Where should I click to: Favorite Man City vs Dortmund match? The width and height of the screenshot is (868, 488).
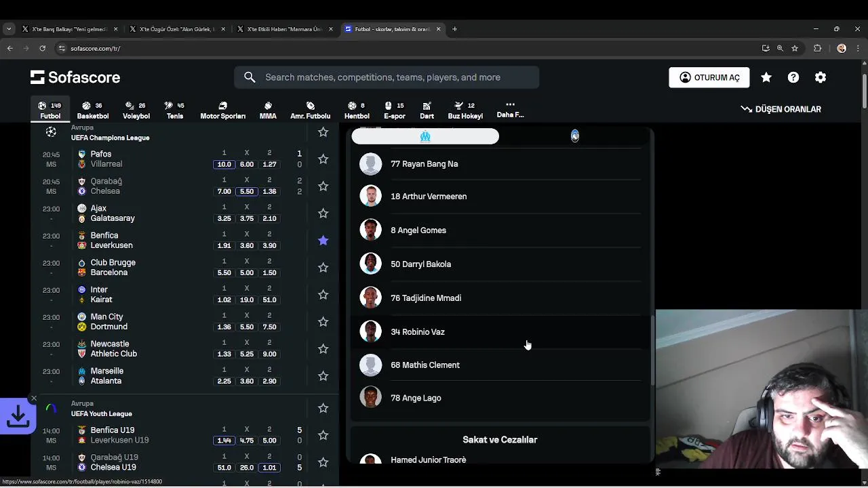pyautogui.click(x=323, y=322)
